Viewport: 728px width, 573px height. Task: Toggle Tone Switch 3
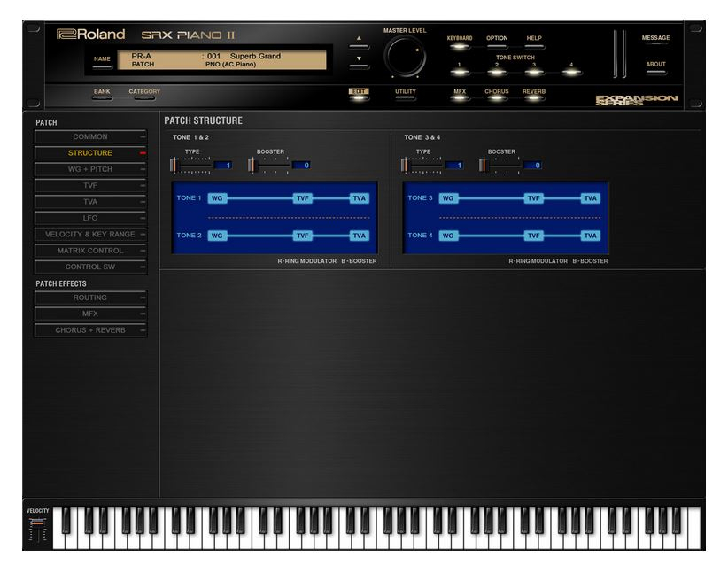(x=534, y=71)
